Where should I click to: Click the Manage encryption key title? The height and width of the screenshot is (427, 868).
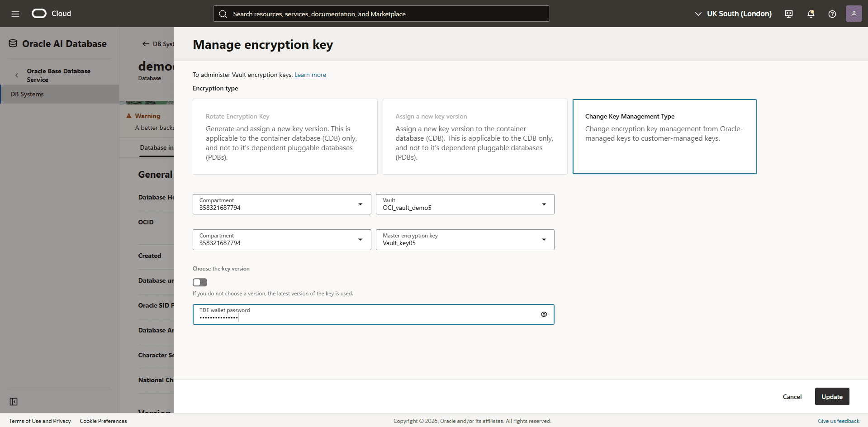click(x=263, y=44)
